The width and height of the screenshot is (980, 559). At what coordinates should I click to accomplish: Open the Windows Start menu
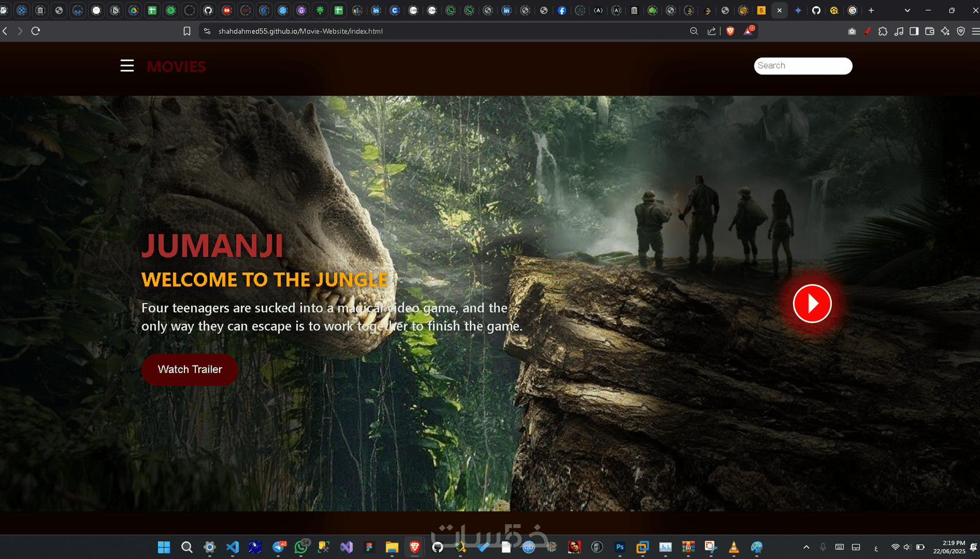pos(164,547)
